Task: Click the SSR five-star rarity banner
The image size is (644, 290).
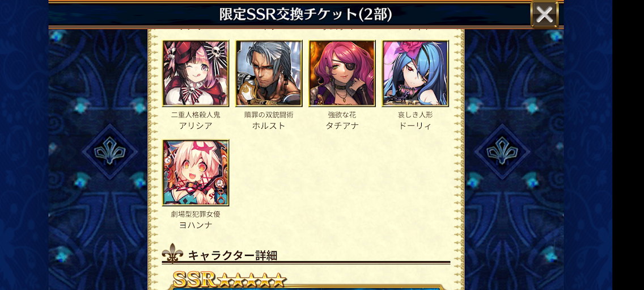Action: [229, 280]
